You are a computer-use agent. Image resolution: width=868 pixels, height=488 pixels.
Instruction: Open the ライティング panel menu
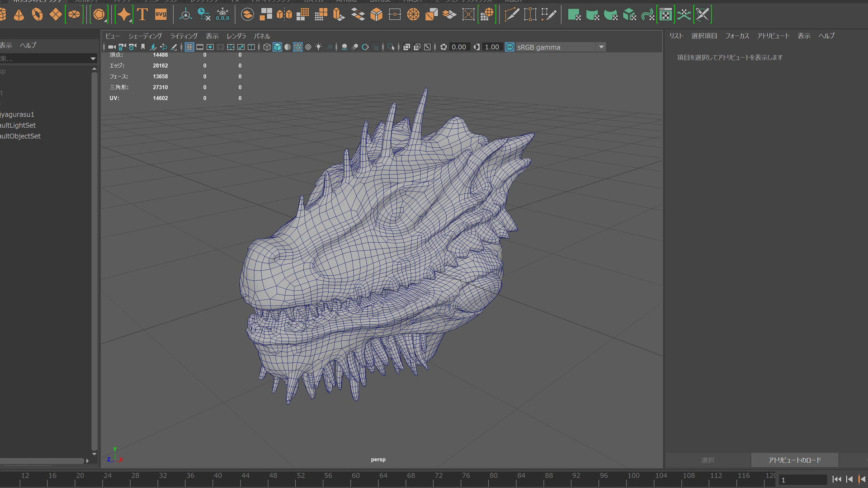[x=184, y=36]
